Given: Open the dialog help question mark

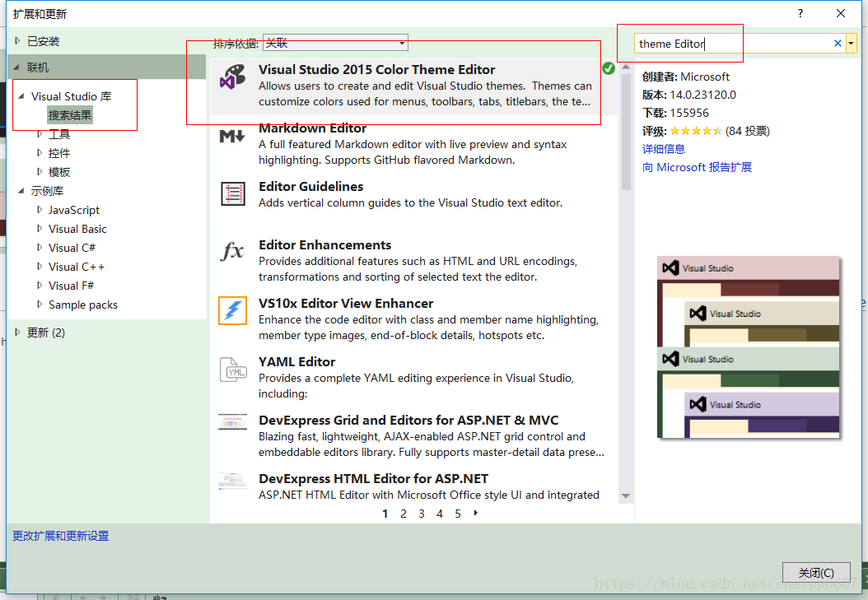Looking at the screenshot, I should (x=800, y=13).
